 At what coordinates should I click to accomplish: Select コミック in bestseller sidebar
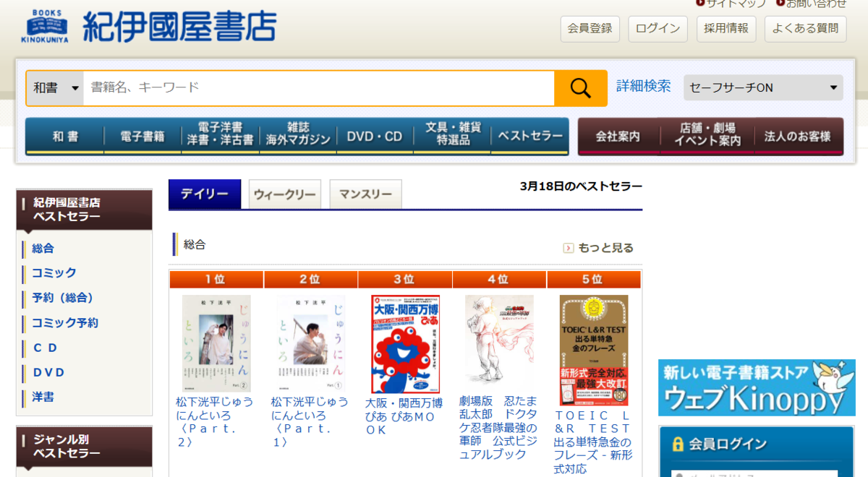54,272
